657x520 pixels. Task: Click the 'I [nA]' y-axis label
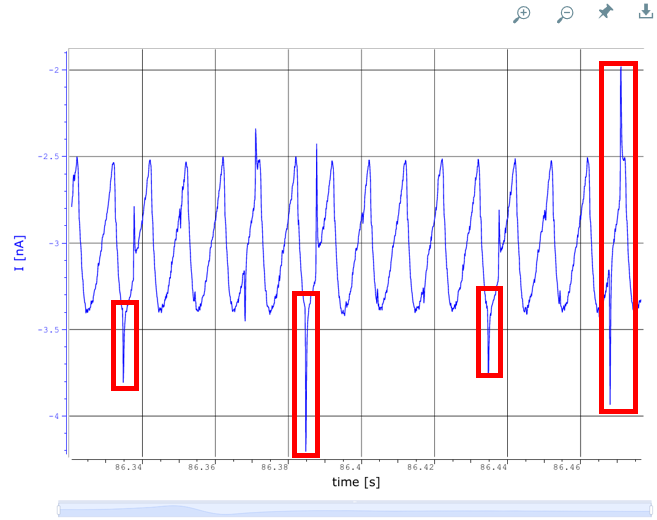19,253
